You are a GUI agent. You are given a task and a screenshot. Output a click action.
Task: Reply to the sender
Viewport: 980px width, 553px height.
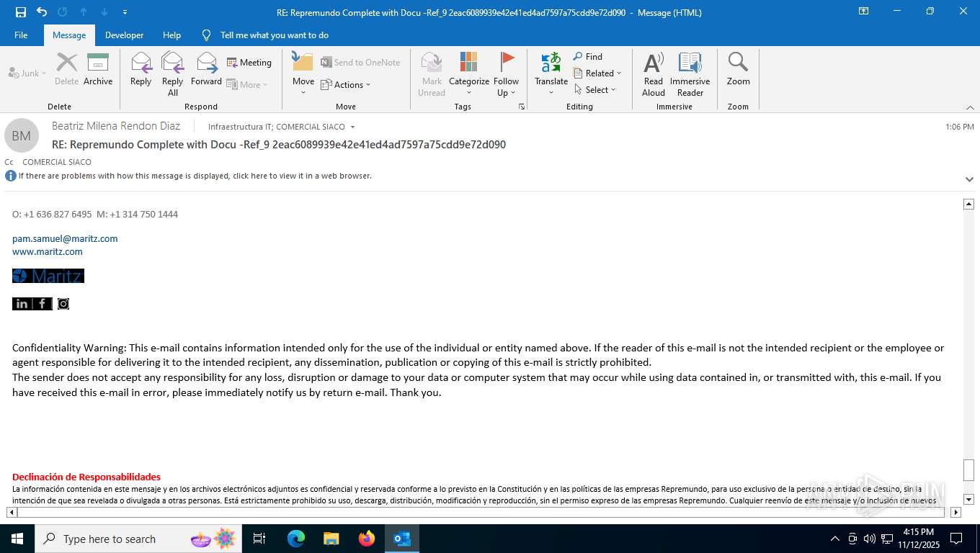[141, 69]
